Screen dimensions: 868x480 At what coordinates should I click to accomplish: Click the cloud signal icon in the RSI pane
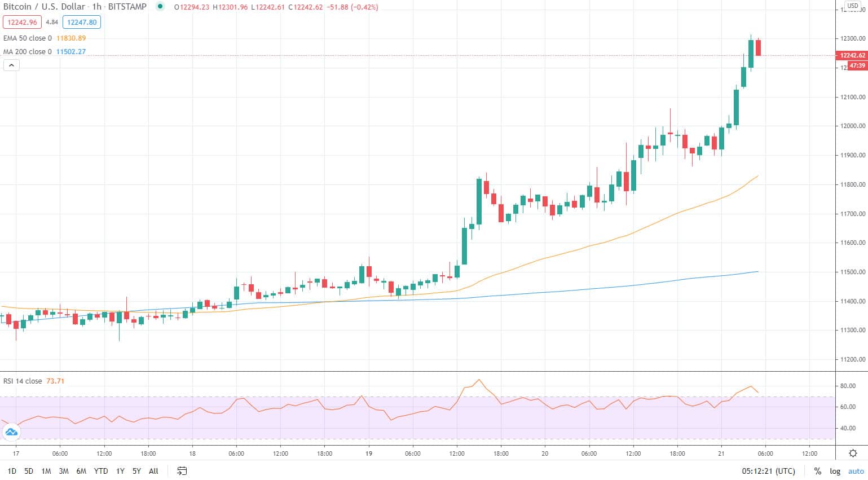pyautogui.click(x=11, y=431)
